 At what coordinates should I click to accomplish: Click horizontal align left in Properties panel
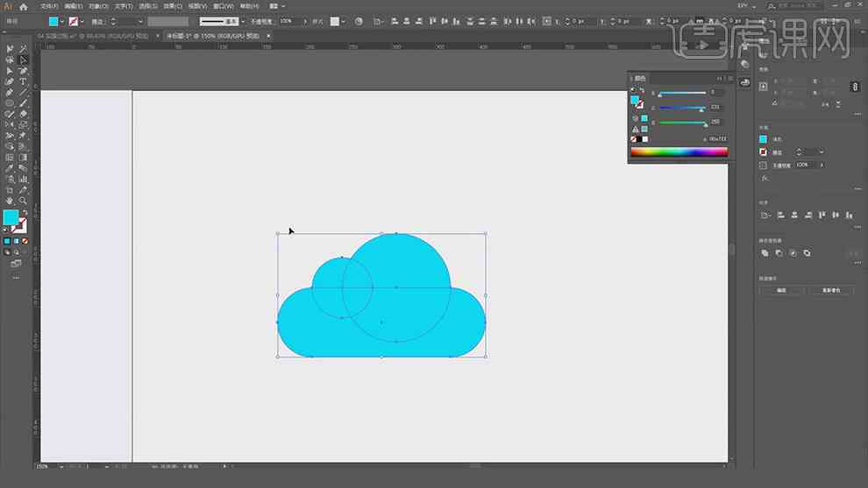(x=781, y=215)
